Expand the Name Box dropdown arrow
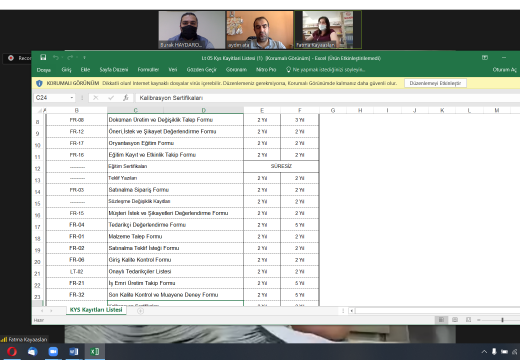Screen dimensions: 520x360 72,98
